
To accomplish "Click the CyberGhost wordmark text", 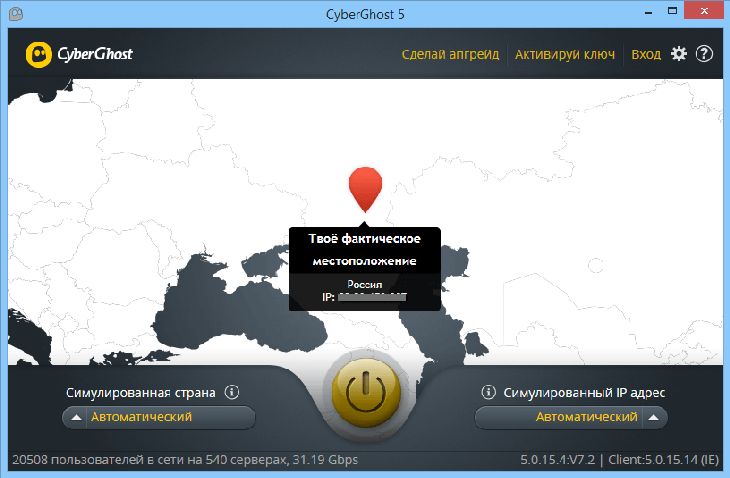I will (x=95, y=54).
